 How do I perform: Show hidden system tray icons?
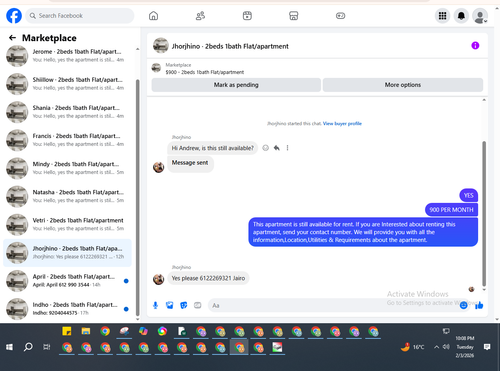436,347
